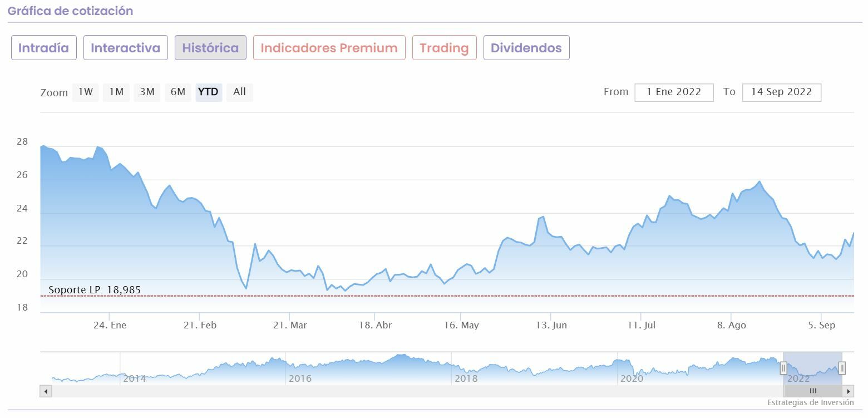868x418 pixels.
Task: Choose the 3M zoom range
Action: [147, 92]
